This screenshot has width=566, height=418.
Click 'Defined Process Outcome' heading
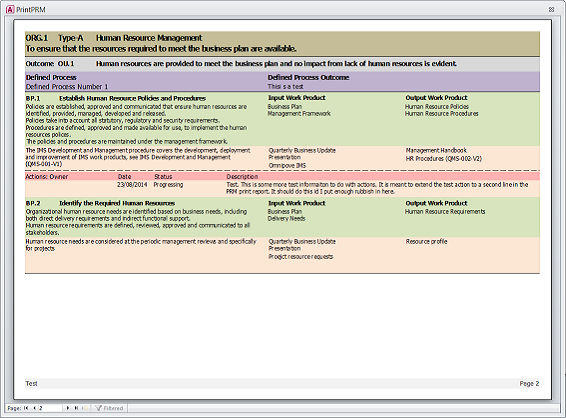(x=308, y=77)
